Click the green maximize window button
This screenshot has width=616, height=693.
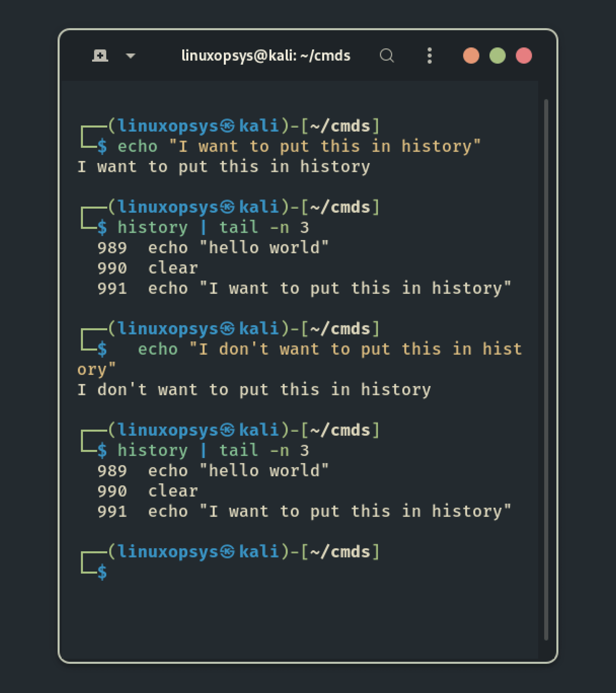click(x=497, y=55)
